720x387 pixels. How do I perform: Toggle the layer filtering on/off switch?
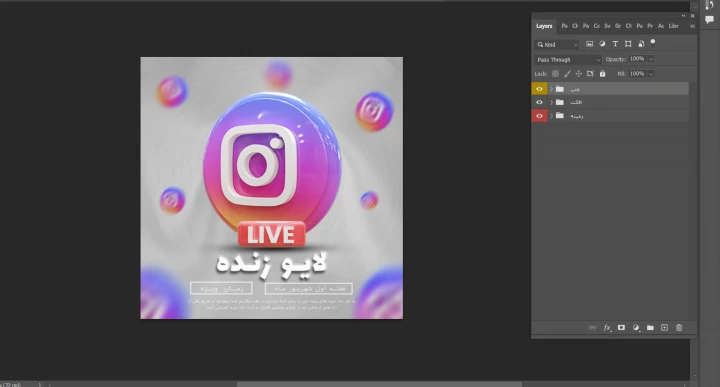click(x=652, y=43)
